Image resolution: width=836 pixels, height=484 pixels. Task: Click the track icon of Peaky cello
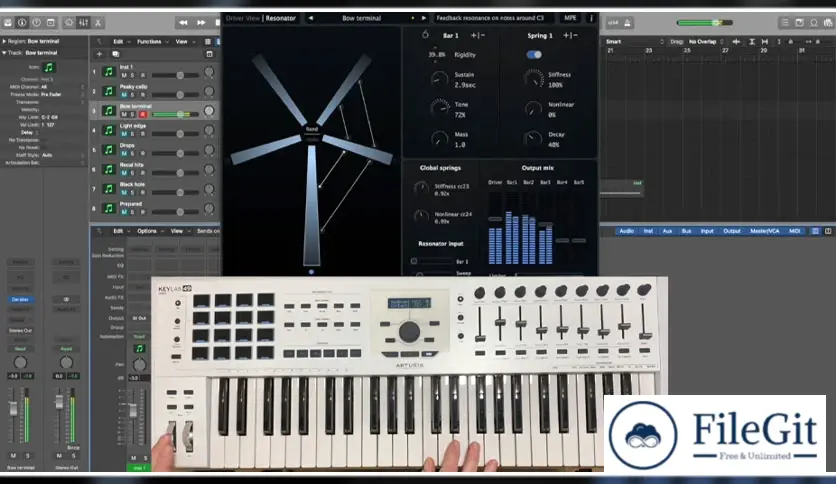click(109, 91)
